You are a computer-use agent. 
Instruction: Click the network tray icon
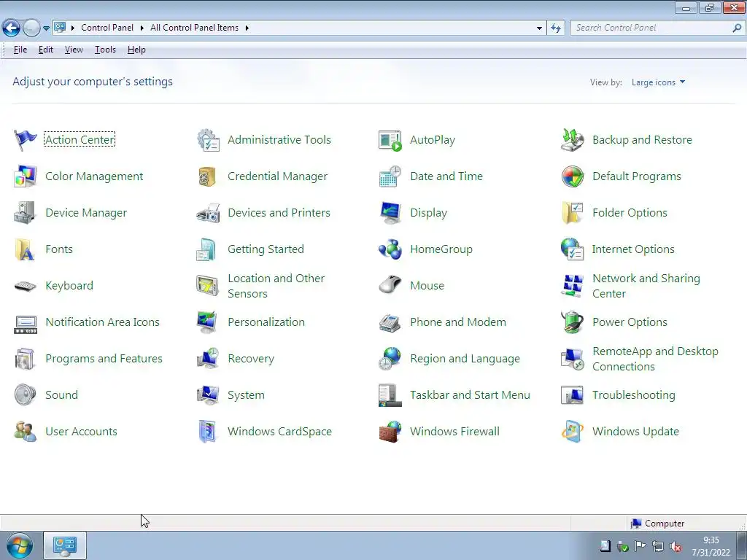[x=658, y=547]
